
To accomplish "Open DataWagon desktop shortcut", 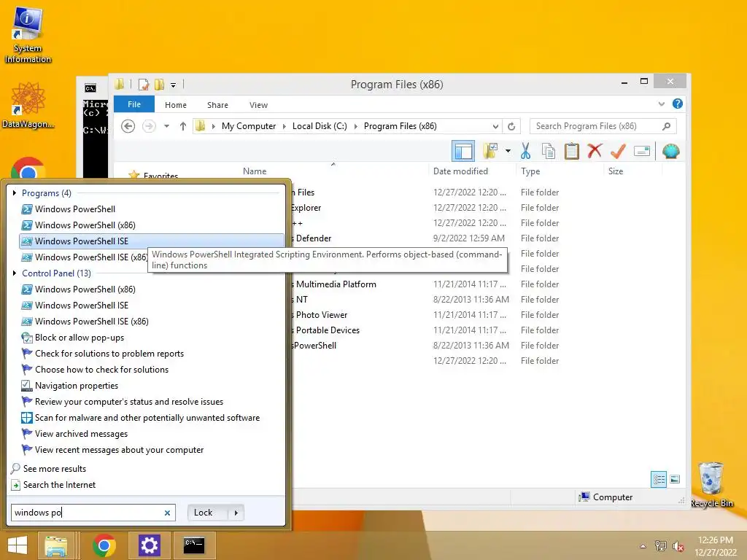I will pos(28,105).
